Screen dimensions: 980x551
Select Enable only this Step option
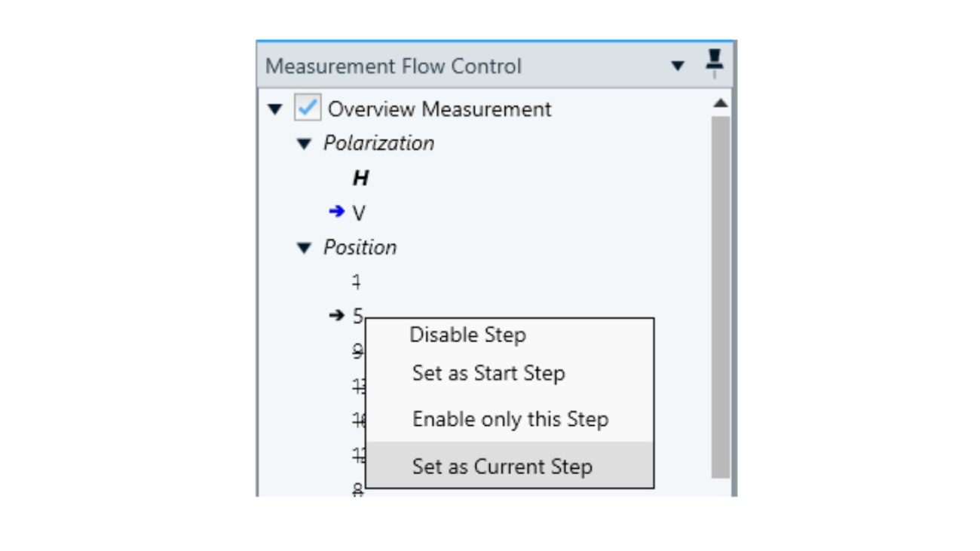coord(511,420)
